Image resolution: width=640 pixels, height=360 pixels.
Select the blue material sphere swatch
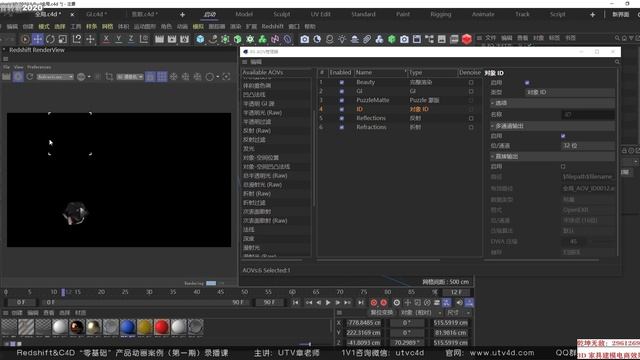coord(127,327)
